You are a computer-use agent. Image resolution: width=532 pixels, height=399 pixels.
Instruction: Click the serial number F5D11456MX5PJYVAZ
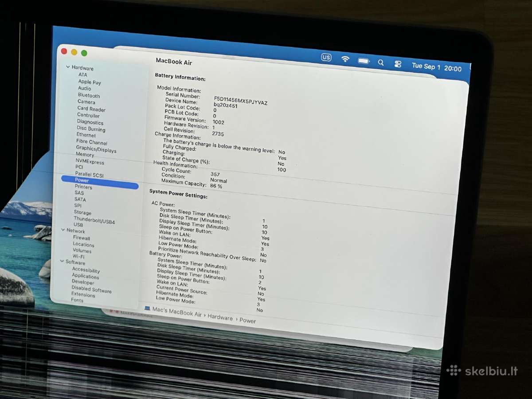tap(241, 101)
